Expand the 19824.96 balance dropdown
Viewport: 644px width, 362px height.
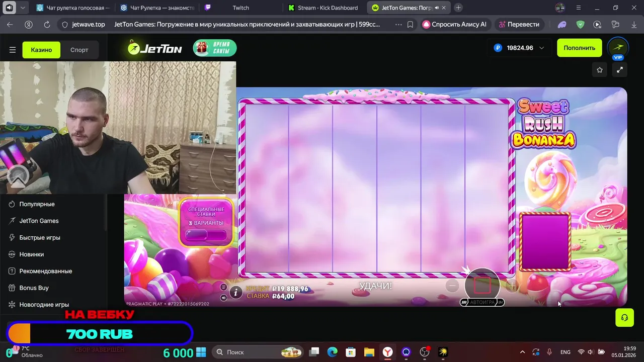tap(519, 48)
